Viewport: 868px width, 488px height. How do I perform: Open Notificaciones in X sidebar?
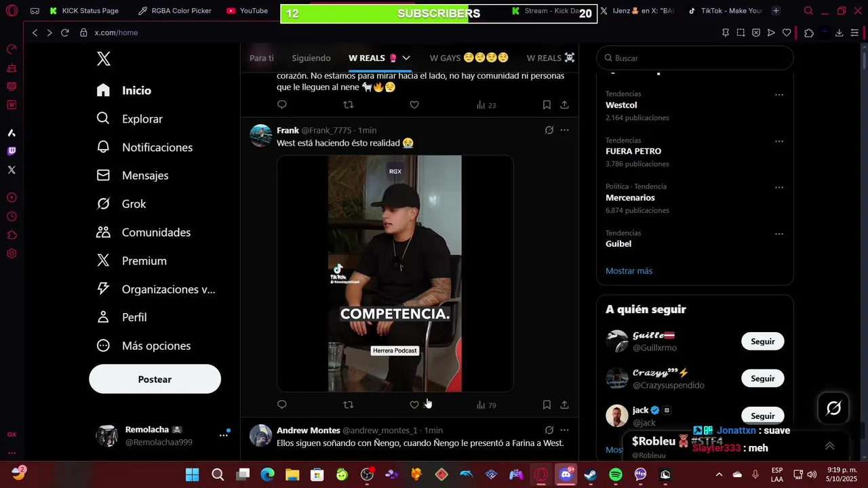[x=144, y=147]
